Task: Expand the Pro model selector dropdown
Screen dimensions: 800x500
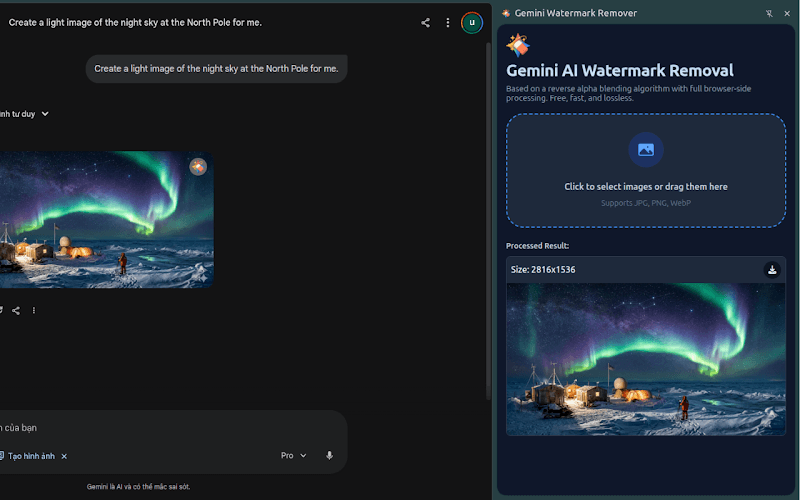Action: tap(293, 455)
